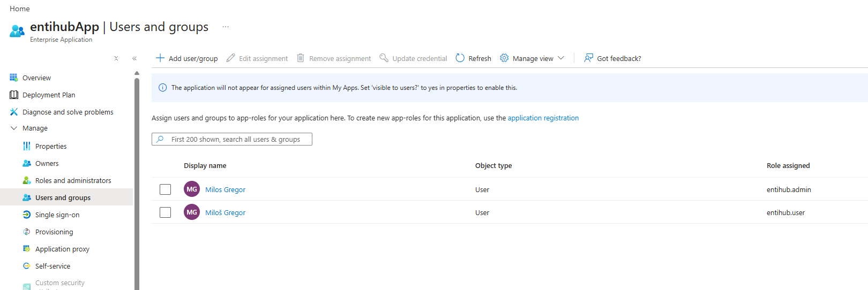This screenshot has height=290, width=868.
Task: Click the MG avatar for Milos Gregor
Action: (x=192, y=189)
